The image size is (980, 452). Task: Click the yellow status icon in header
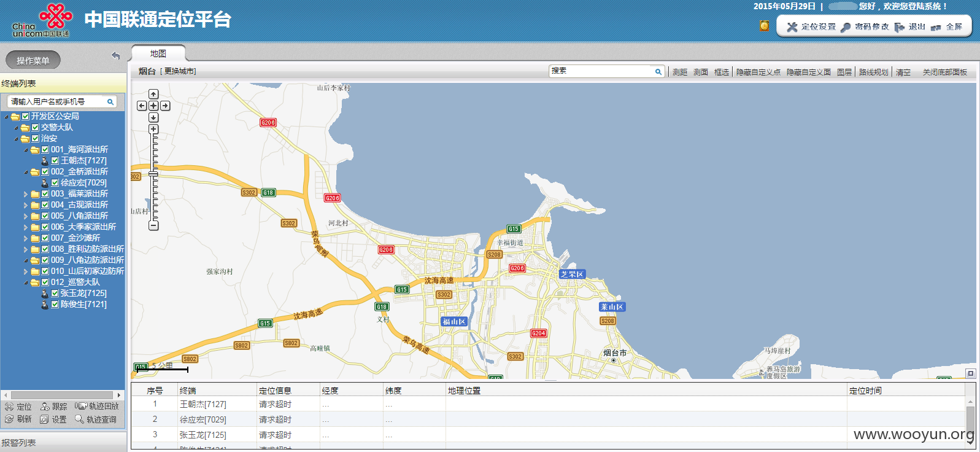click(764, 26)
